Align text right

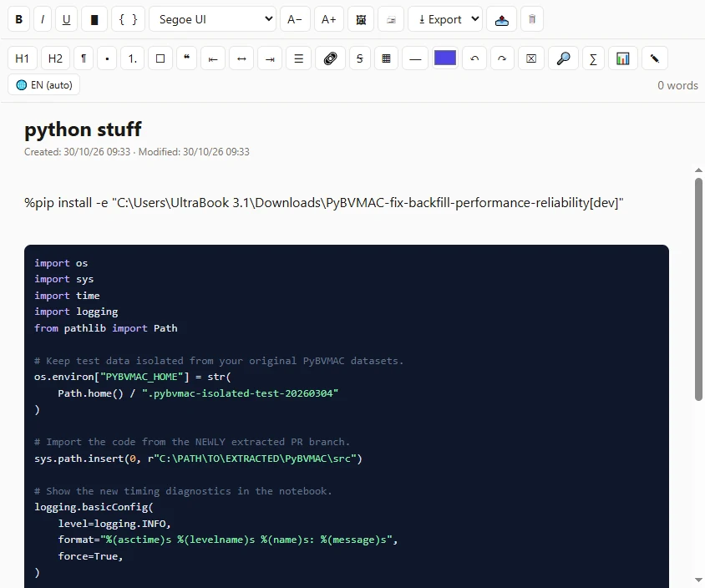pos(270,58)
